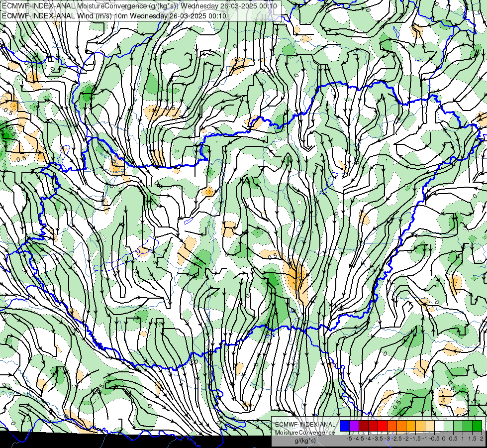487x448 pixels.
Task: Click the legend tick label -1.5
Action: 415,439
